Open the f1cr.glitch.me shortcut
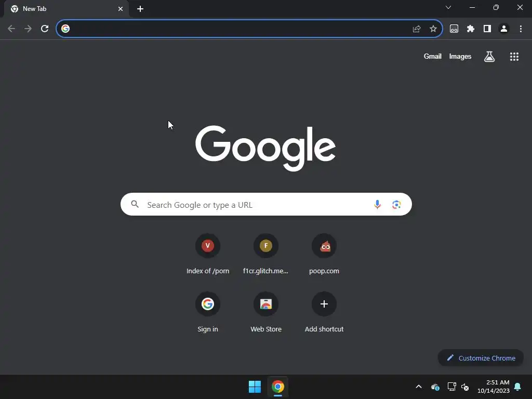Image resolution: width=532 pixels, height=399 pixels. 266,254
